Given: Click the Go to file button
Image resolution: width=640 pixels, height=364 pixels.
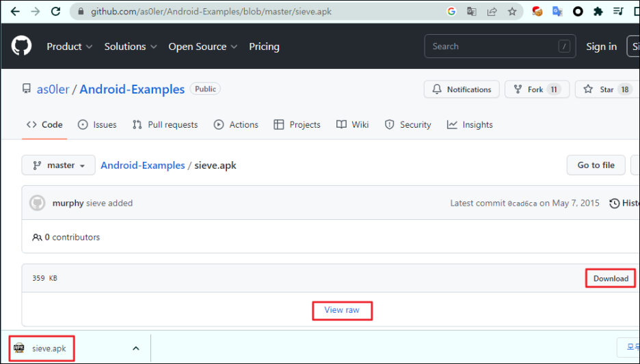Looking at the screenshot, I should 596,165.
